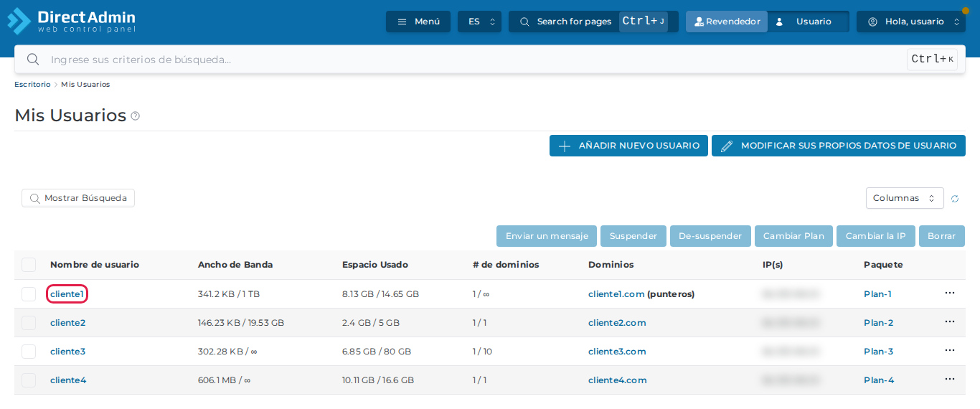The height and width of the screenshot is (409, 980).
Task: Sort by Espacio Usado column header
Action: point(375,265)
